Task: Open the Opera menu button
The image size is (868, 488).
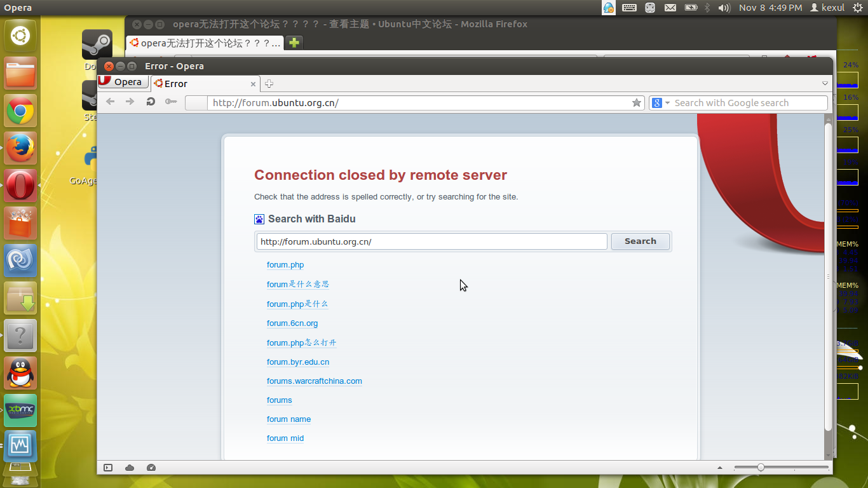Action: tap(123, 82)
